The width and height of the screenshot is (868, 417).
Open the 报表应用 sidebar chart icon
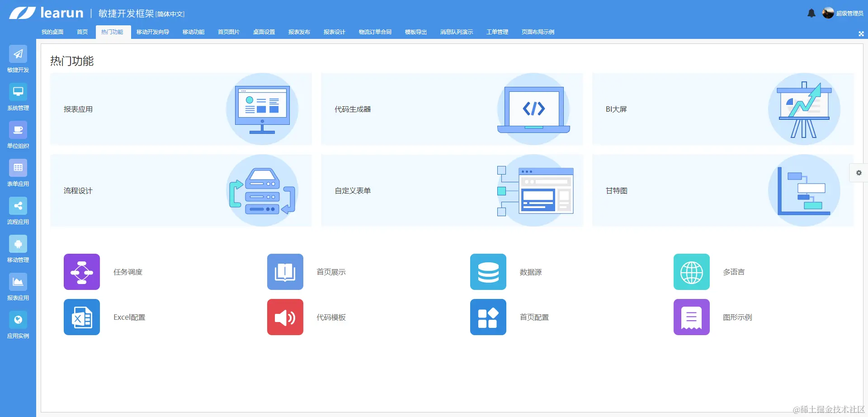tap(18, 282)
